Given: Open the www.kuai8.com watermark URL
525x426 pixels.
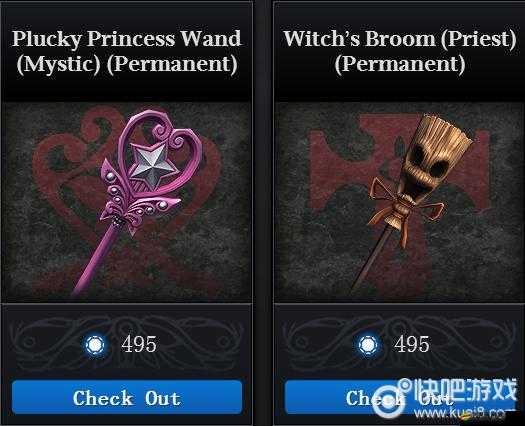Looking at the screenshot, I should [460, 414].
